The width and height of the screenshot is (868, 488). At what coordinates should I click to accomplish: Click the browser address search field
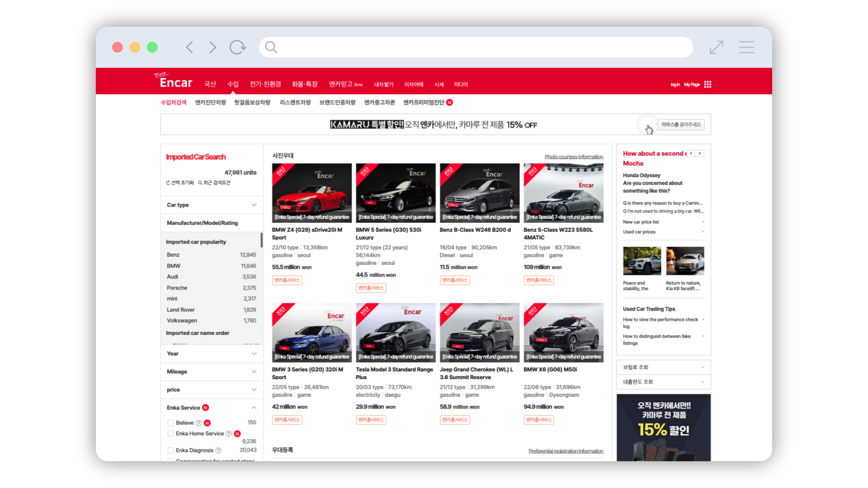[476, 47]
